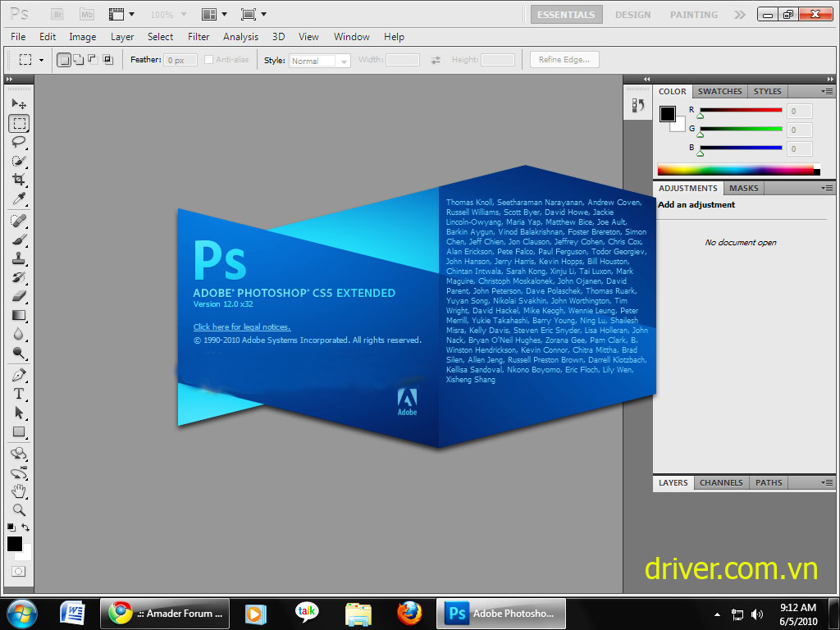Swap foreground and background colors
The height and width of the screenshot is (630, 840).
coord(26,527)
